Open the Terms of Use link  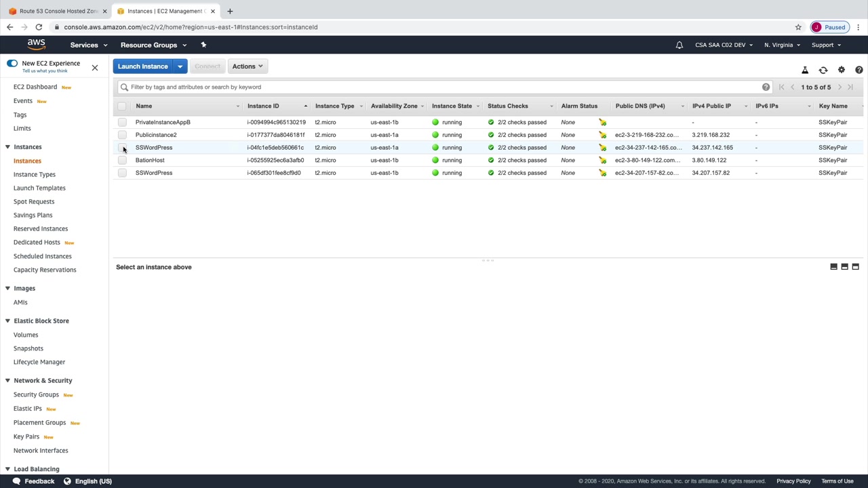837,481
